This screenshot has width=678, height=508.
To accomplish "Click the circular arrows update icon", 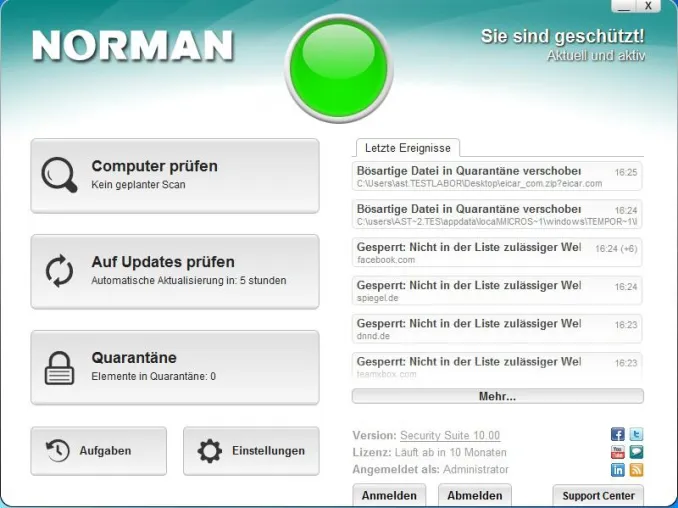I will [59, 271].
